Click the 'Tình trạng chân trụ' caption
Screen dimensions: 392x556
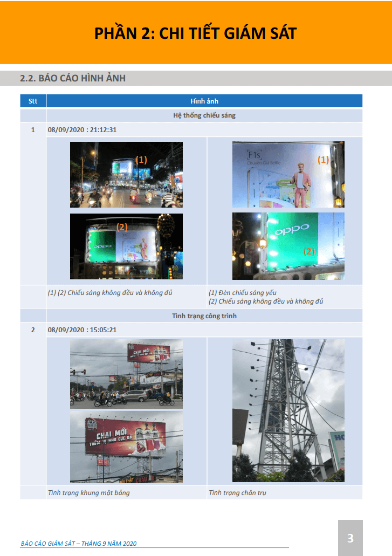coord(237,492)
